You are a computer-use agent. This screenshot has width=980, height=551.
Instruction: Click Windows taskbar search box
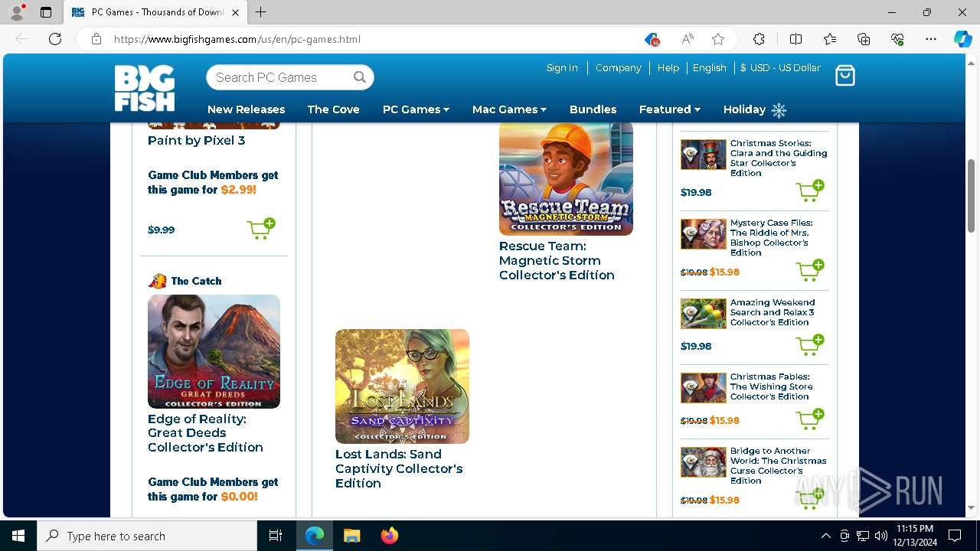(x=147, y=536)
